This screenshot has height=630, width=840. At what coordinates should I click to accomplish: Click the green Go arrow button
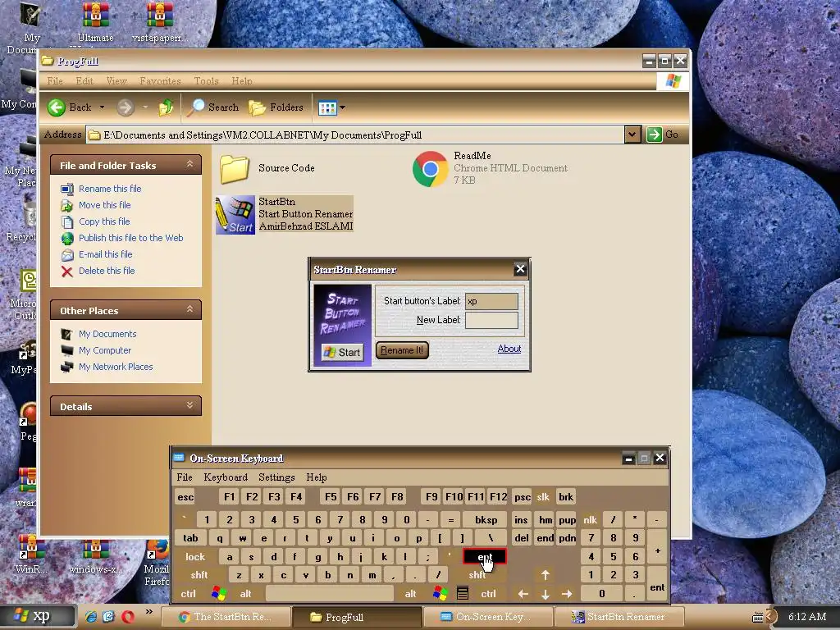click(x=654, y=135)
